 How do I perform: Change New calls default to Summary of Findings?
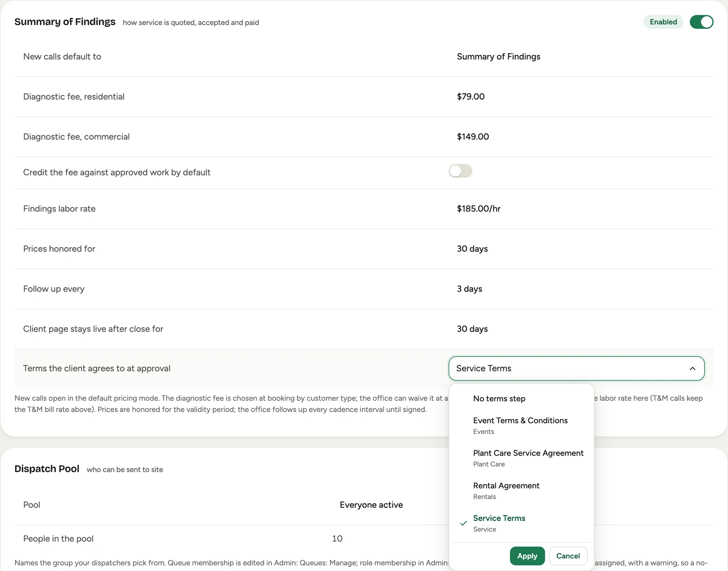[498, 56]
